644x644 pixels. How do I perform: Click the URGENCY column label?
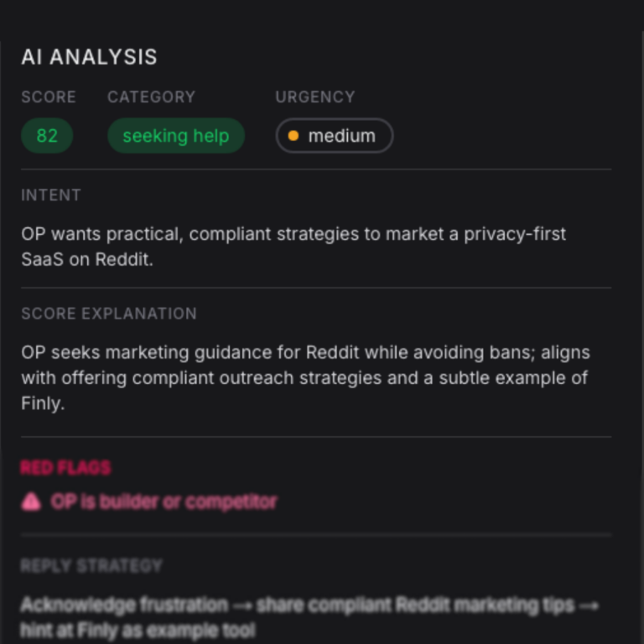pos(314,97)
